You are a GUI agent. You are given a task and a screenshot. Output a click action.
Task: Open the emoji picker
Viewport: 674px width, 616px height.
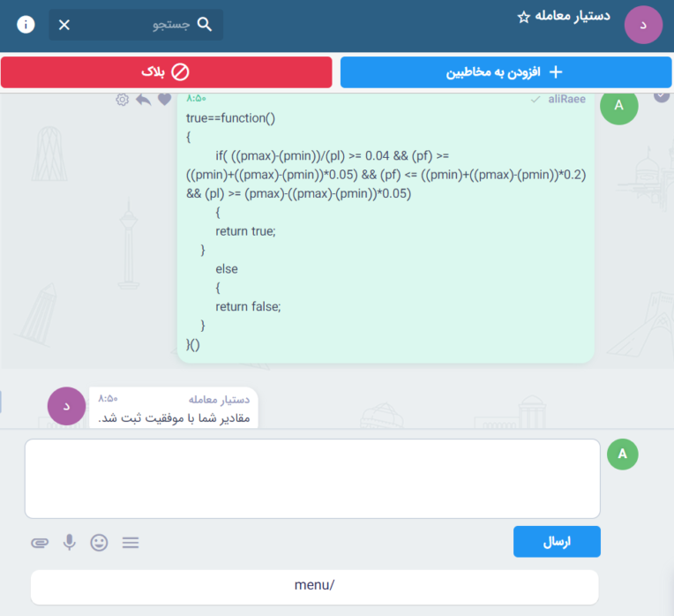(99, 543)
